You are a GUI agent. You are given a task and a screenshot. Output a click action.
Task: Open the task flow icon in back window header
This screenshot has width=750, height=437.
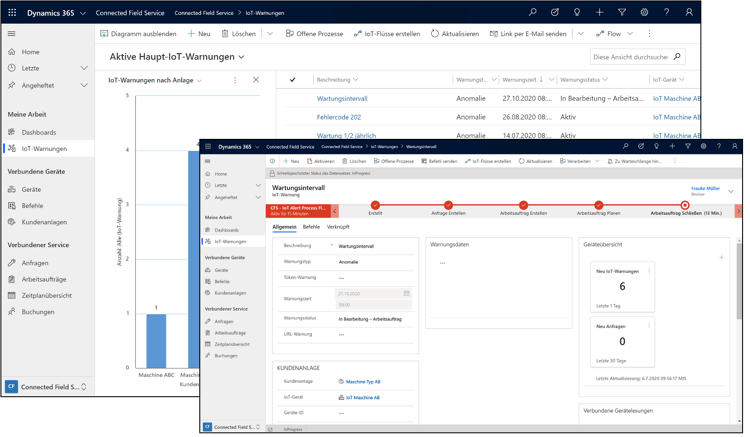pos(555,13)
